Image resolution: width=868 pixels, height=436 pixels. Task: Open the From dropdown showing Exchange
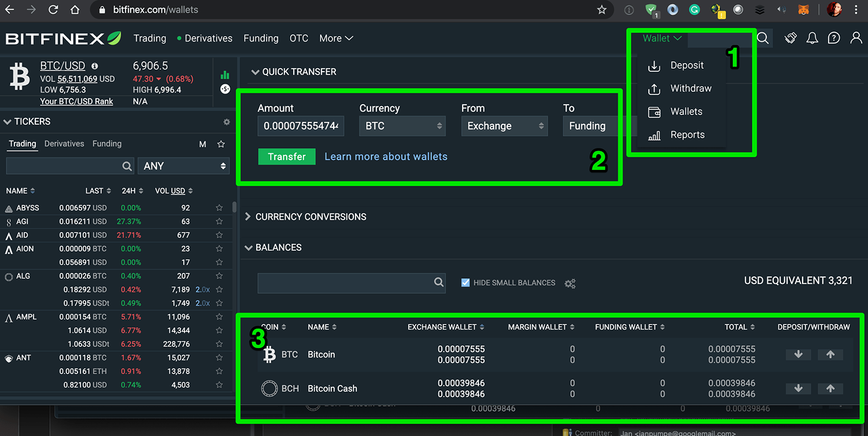click(504, 126)
